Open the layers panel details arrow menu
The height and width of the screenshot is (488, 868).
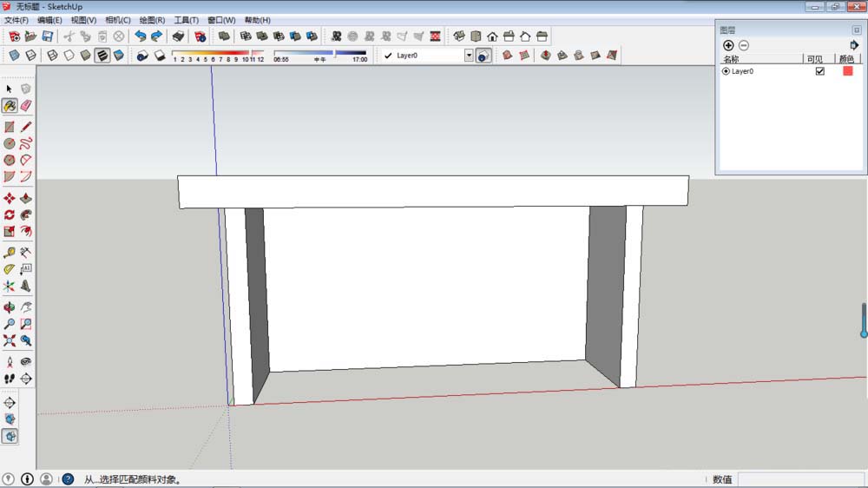click(854, 45)
